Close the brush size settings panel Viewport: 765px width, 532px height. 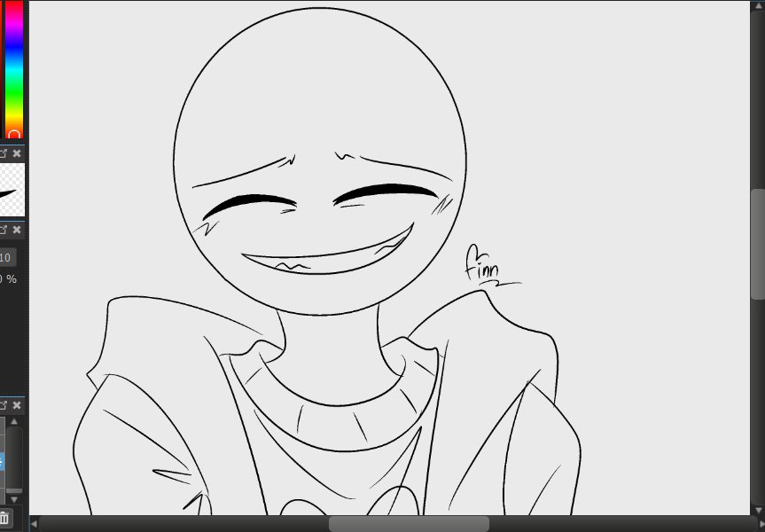tap(17, 230)
